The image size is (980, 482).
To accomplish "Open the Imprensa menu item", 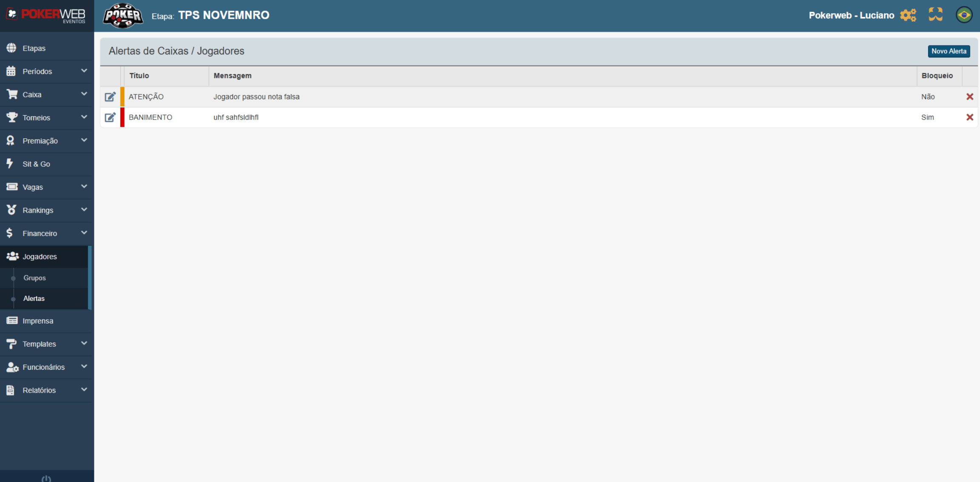I will [x=38, y=321].
